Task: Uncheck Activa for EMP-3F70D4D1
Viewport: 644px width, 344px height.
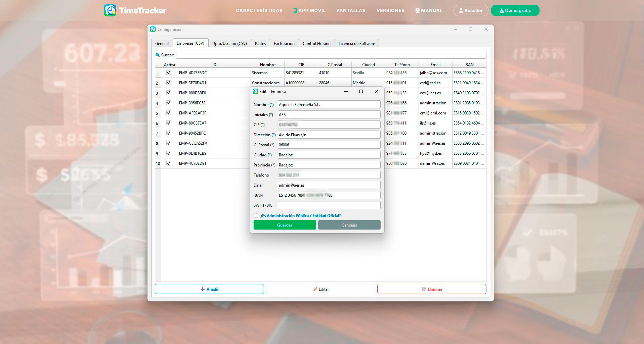Action: pyautogui.click(x=169, y=83)
